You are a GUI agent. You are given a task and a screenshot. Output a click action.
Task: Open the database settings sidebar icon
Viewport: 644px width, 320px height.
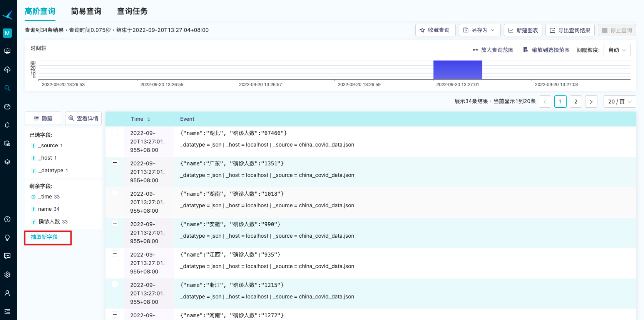7,143
